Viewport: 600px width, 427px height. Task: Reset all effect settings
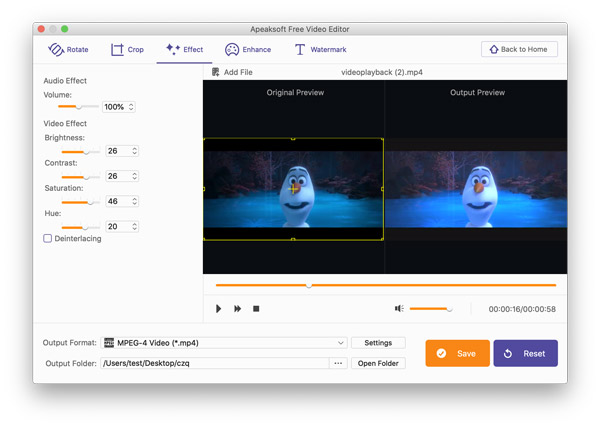tap(525, 353)
